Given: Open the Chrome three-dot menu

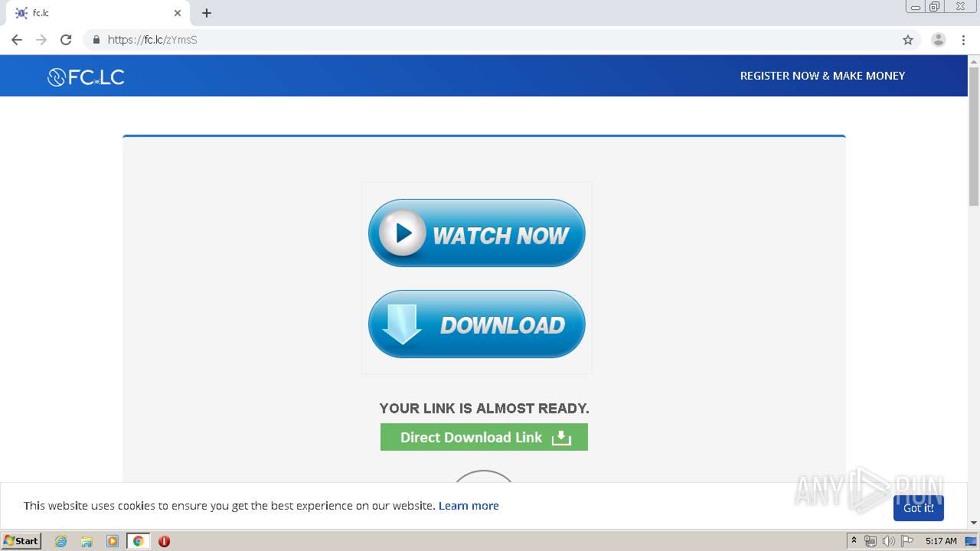Looking at the screenshot, I should tap(963, 40).
